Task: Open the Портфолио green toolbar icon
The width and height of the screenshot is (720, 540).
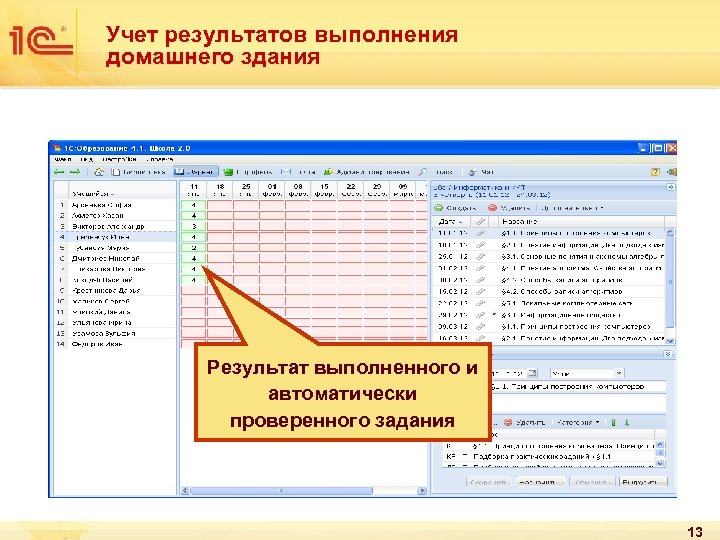Action: tap(228, 172)
